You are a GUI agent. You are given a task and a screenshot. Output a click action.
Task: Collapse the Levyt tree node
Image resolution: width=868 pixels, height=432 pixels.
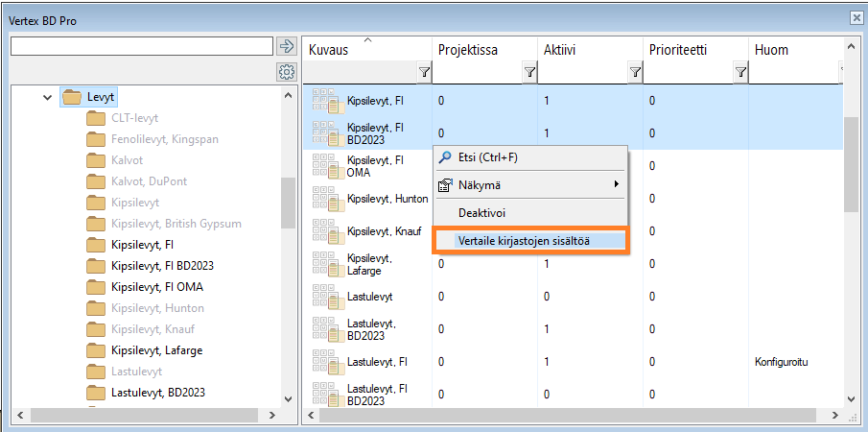pos(48,97)
